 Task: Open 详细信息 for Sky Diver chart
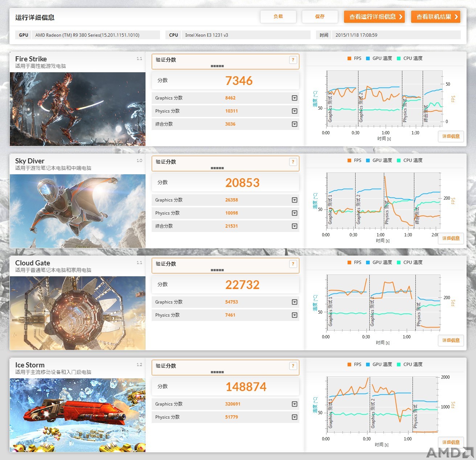click(451, 239)
